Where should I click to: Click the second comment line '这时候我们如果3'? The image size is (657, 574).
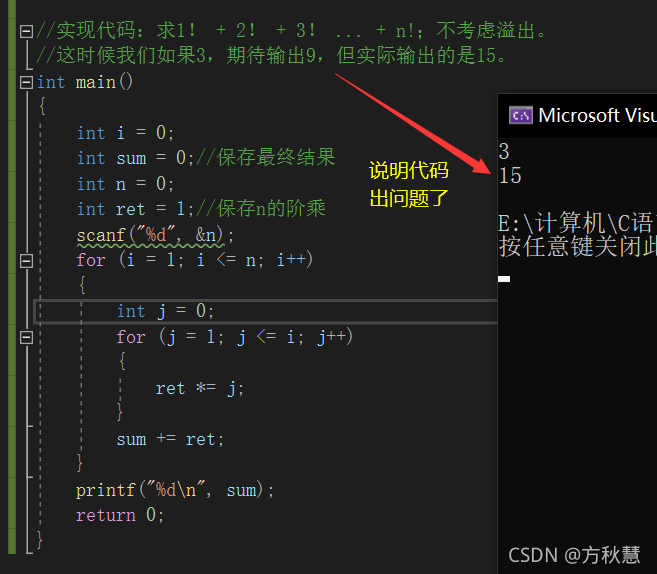[271, 55]
